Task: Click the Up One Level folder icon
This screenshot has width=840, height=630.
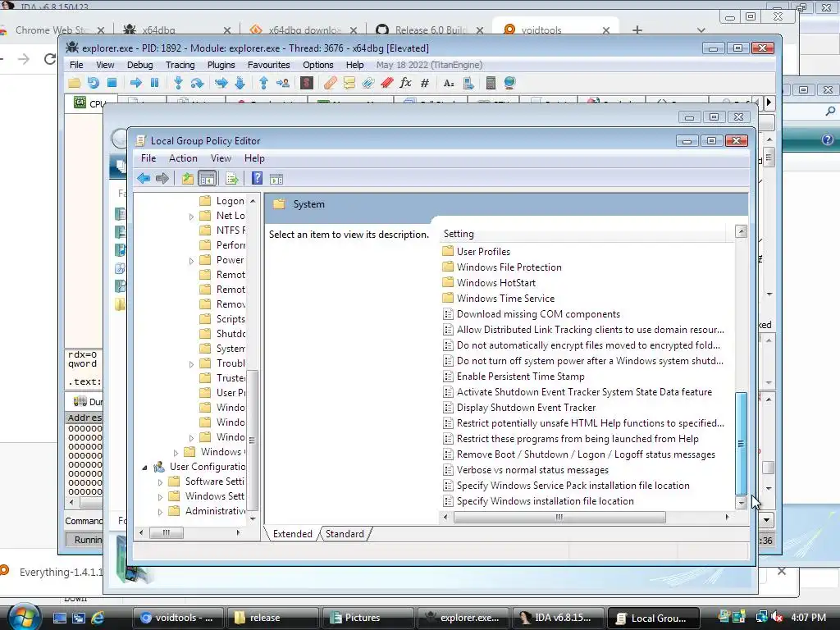Action: (x=188, y=178)
